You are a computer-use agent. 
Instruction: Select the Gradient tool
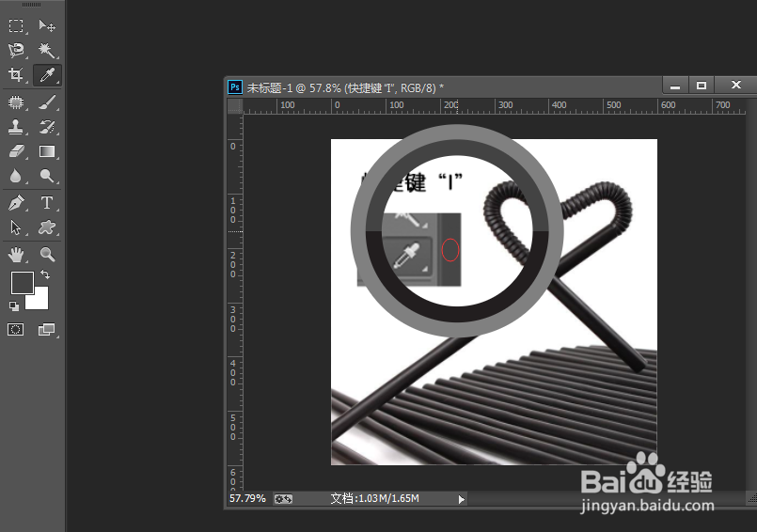point(47,151)
